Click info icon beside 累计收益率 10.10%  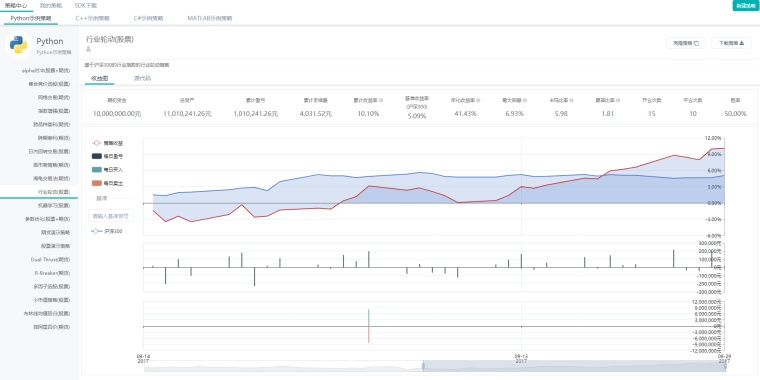click(x=381, y=100)
